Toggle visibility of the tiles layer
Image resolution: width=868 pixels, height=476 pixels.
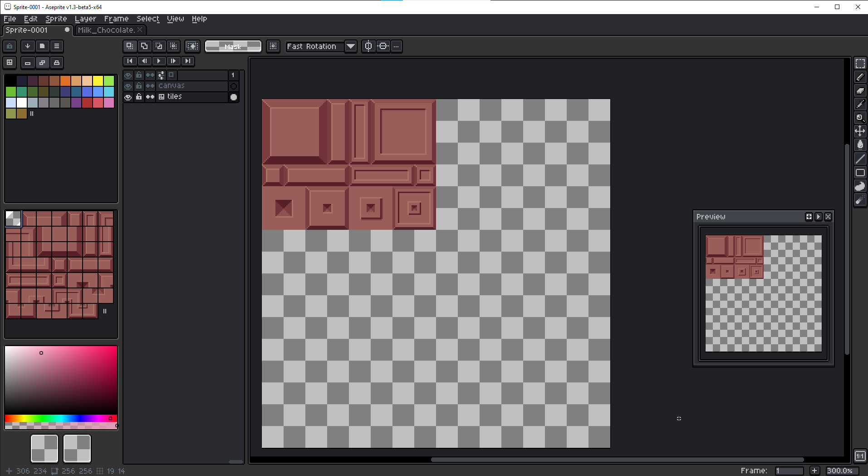point(128,97)
